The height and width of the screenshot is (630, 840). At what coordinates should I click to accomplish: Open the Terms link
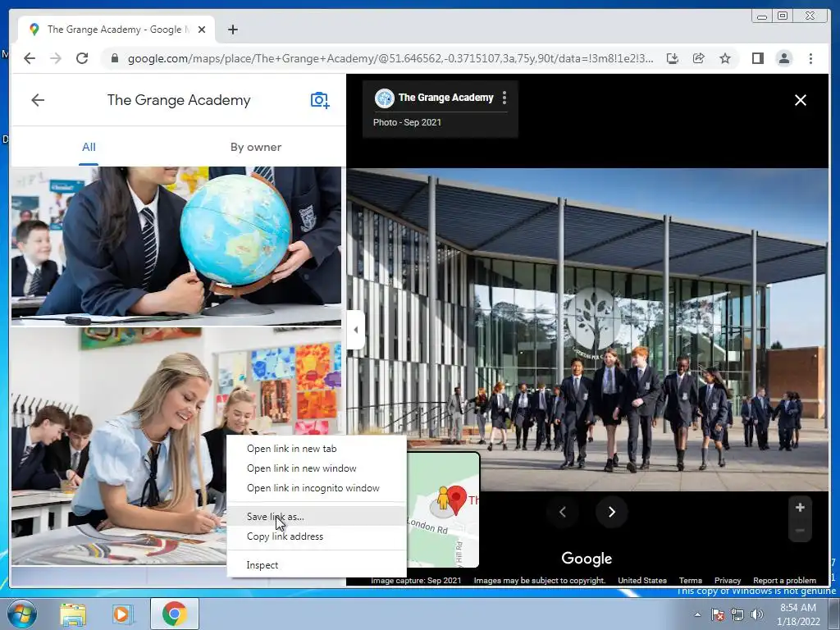click(690, 580)
